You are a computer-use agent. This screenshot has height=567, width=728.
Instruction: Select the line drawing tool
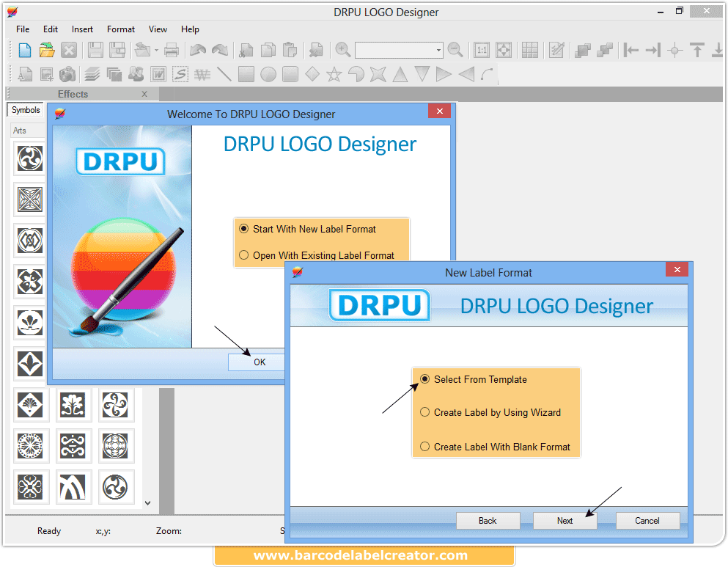point(224,73)
